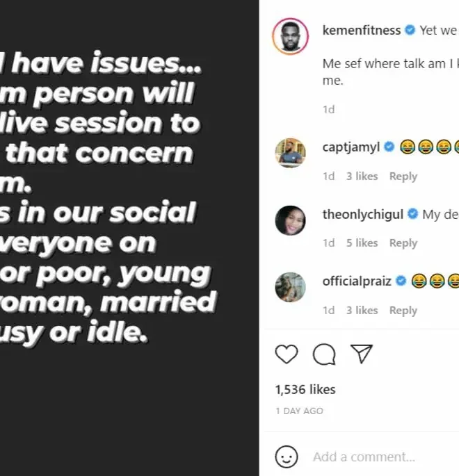Open officialpraiz profile avatar

pos(291,288)
